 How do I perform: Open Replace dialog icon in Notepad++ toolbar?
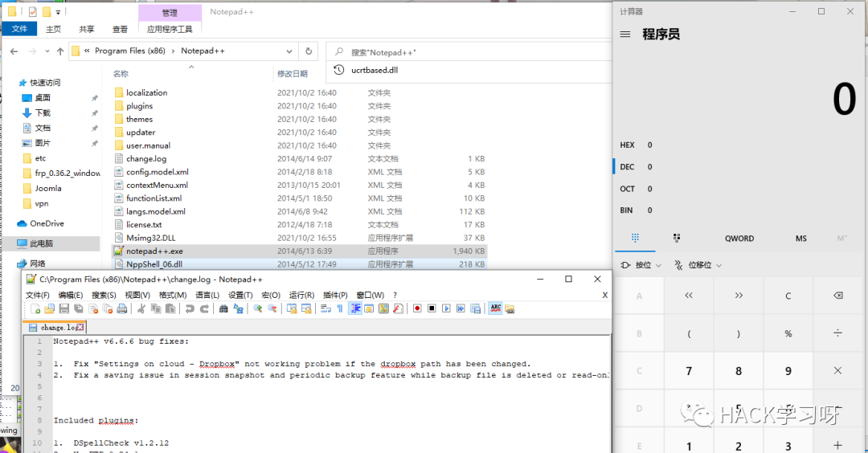point(239,308)
